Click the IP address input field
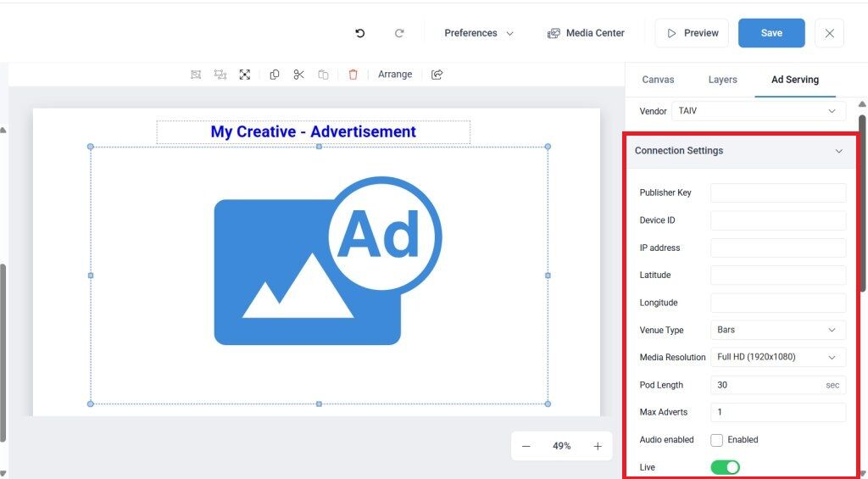This screenshot has width=868, height=479. [778, 248]
